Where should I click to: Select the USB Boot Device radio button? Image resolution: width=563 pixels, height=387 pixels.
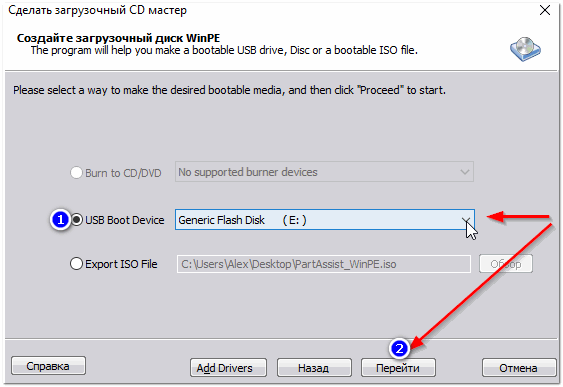pyautogui.click(x=77, y=220)
